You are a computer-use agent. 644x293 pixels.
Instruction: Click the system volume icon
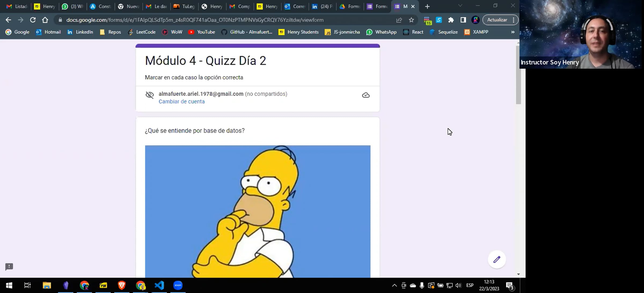tap(458, 285)
